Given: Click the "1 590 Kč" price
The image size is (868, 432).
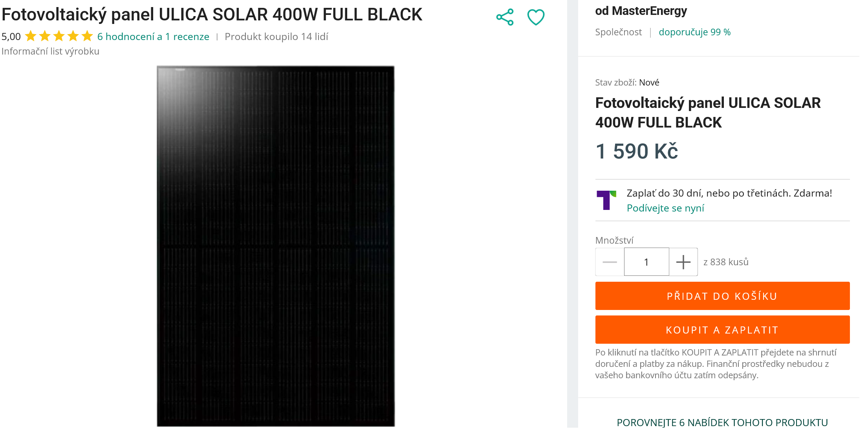Looking at the screenshot, I should 637,151.
